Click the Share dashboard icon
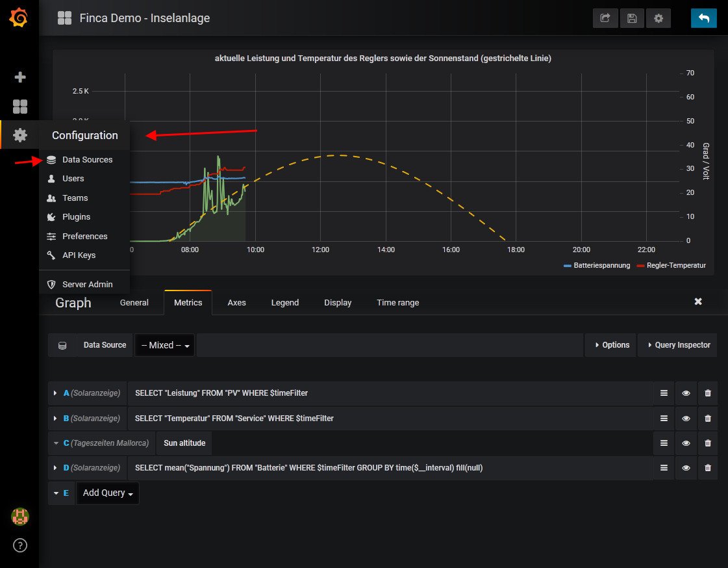Image resolution: width=728 pixels, height=568 pixels. pyautogui.click(x=605, y=18)
